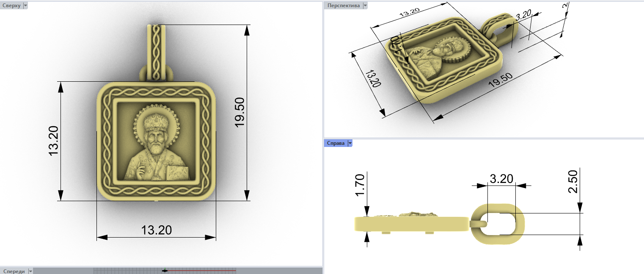This screenshot has height=274, width=644.
Task: Select the vertical 13.20 dimension in Top view
Action: (x=54, y=141)
